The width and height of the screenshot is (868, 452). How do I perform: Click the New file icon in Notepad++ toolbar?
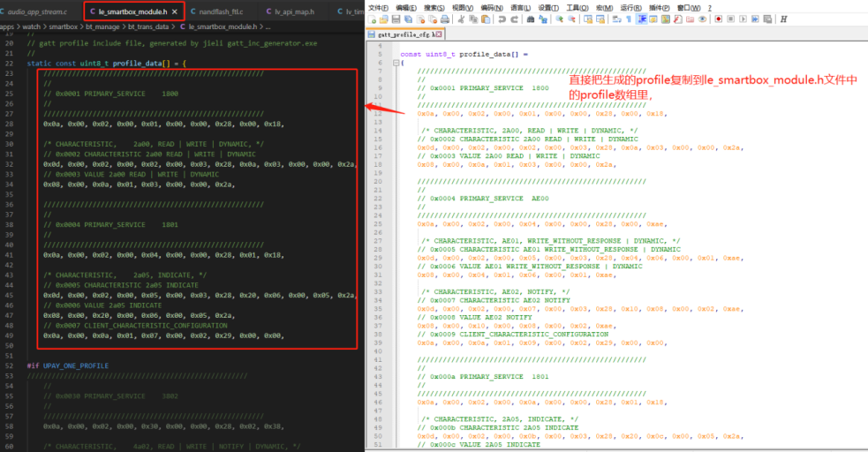372,19
